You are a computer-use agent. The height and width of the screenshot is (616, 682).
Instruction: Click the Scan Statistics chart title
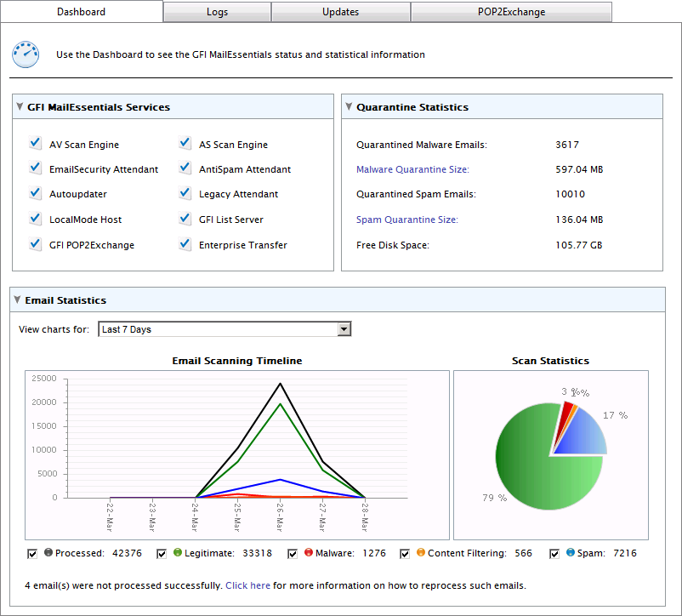[551, 361]
